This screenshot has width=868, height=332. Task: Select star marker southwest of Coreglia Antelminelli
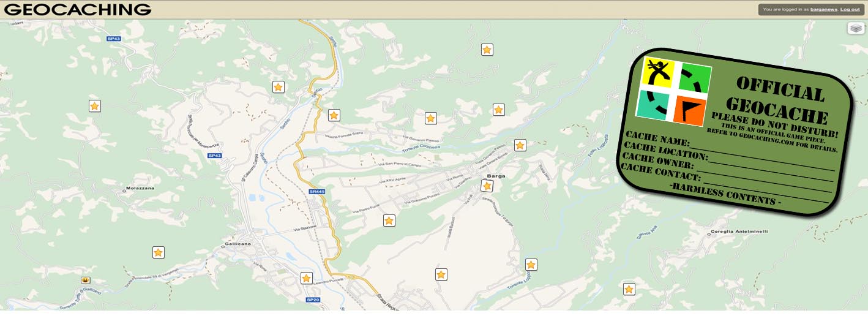pos(629,289)
